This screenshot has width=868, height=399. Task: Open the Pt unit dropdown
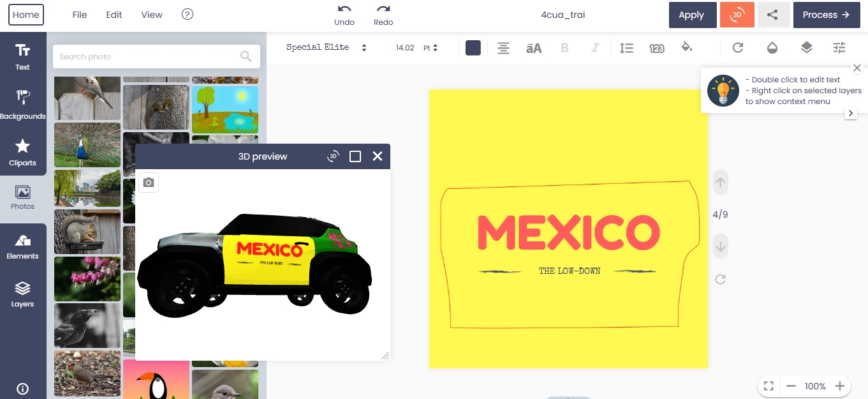click(430, 48)
